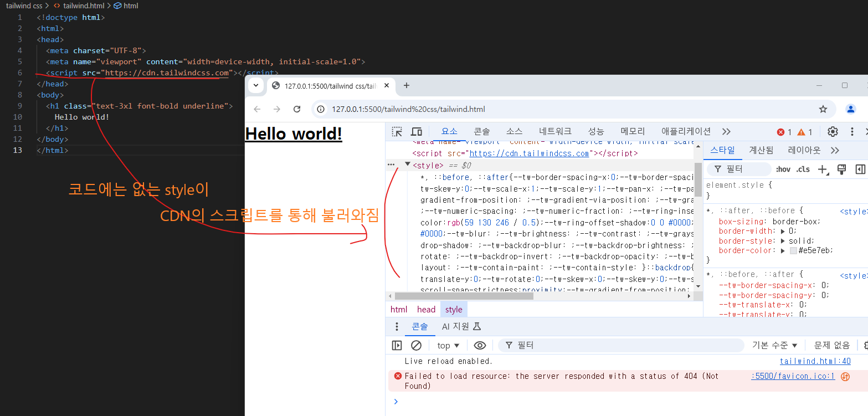Select the AI 지원 drawer tab
Image resolution: width=868 pixels, height=416 pixels.
tap(461, 327)
